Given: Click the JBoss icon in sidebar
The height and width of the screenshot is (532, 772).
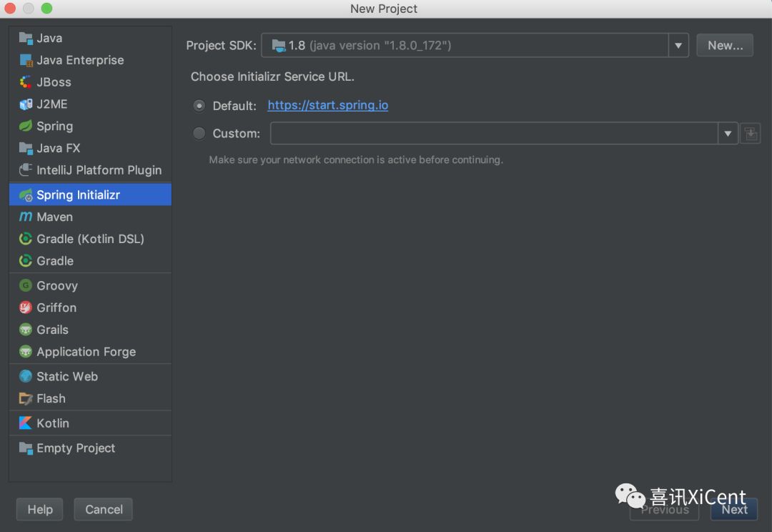Looking at the screenshot, I should point(26,82).
